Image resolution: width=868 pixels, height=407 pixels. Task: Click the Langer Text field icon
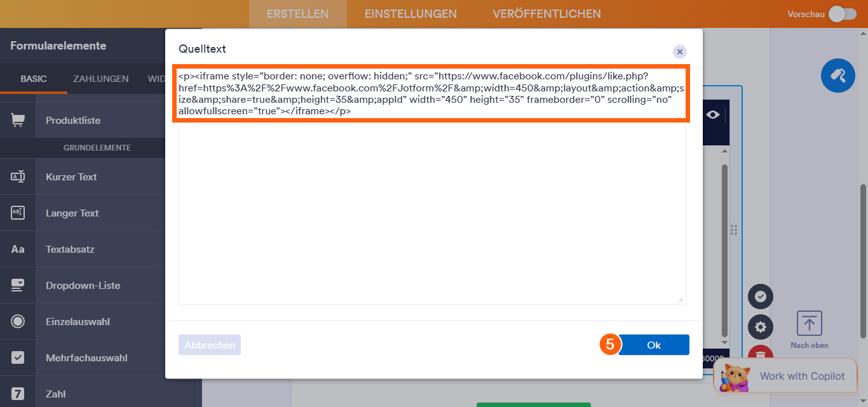[x=18, y=212]
